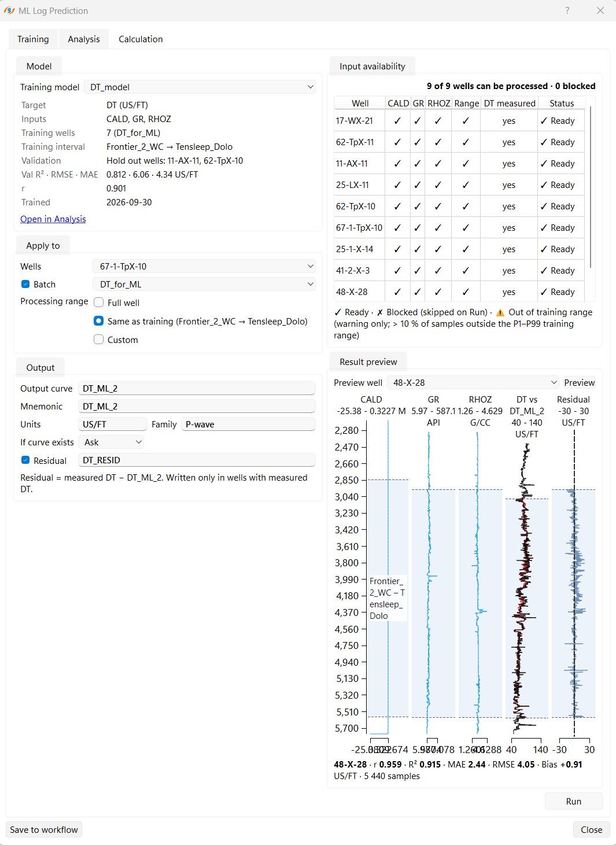This screenshot has height=845, width=616.
Task: Click the Close button at bottom
Action: (592, 829)
